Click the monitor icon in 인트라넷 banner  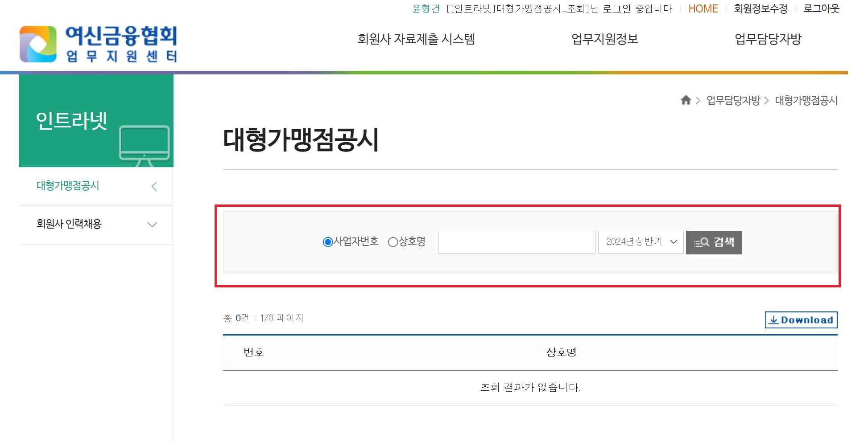[x=145, y=146]
